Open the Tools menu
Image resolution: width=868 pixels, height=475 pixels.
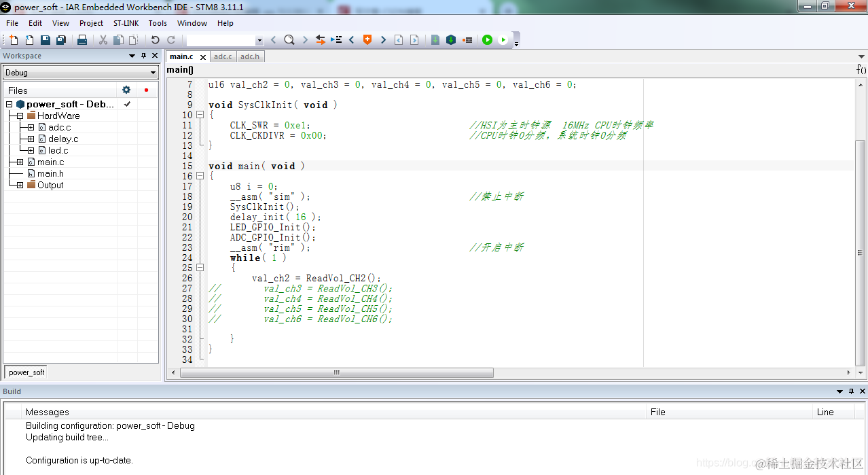pyautogui.click(x=158, y=23)
